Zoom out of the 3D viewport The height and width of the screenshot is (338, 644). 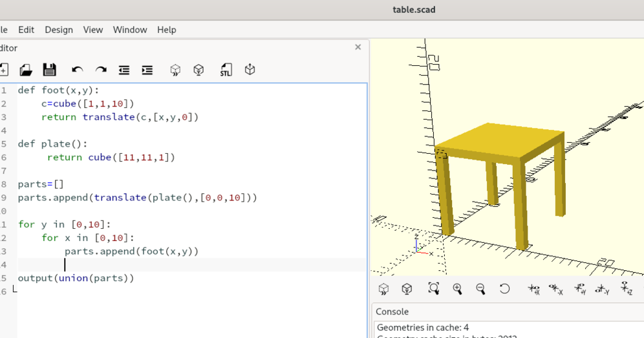click(480, 289)
